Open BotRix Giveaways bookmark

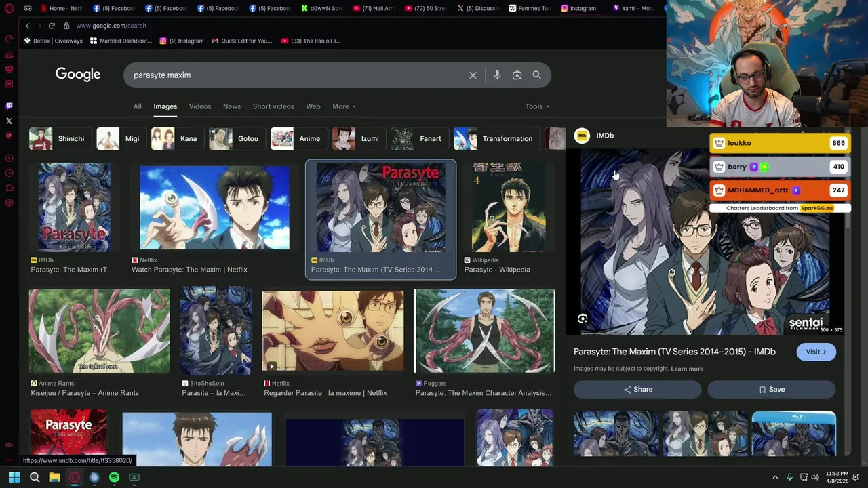point(53,41)
